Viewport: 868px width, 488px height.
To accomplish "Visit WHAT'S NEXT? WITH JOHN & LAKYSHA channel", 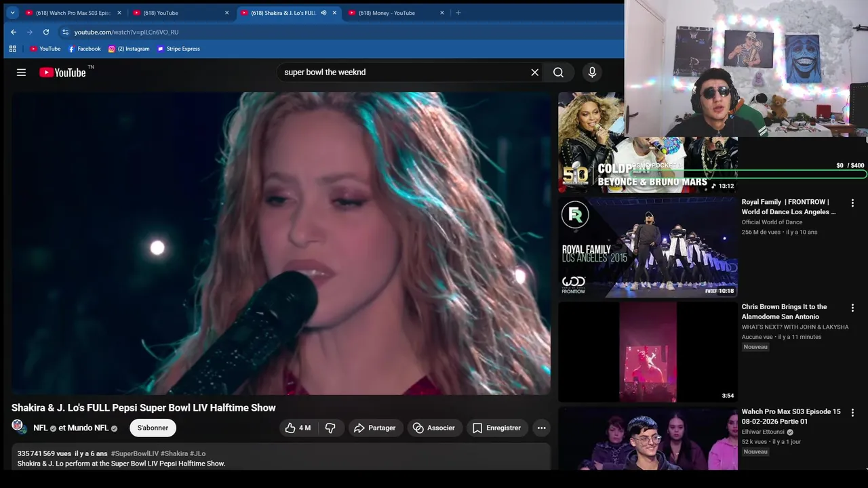I will pos(795,327).
